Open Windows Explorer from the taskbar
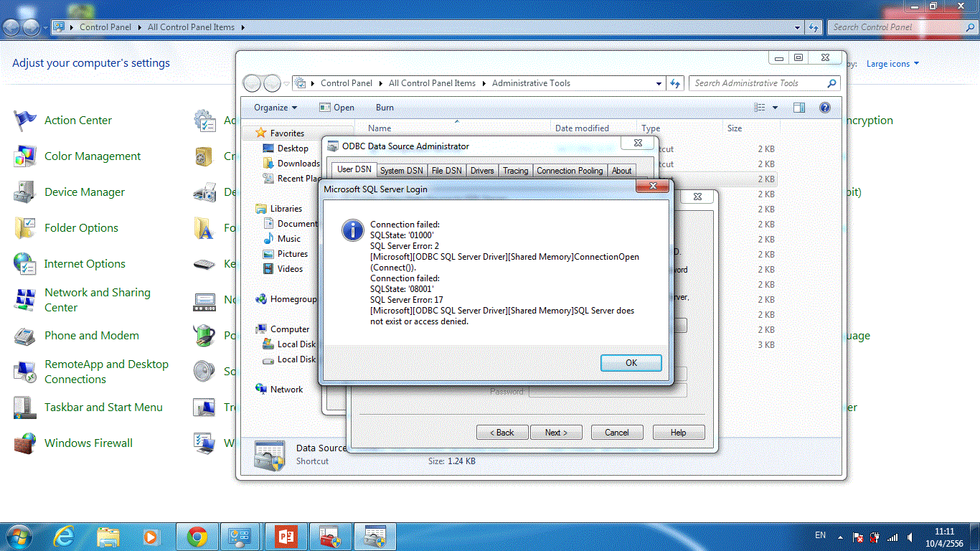 click(x=108, y=536)
